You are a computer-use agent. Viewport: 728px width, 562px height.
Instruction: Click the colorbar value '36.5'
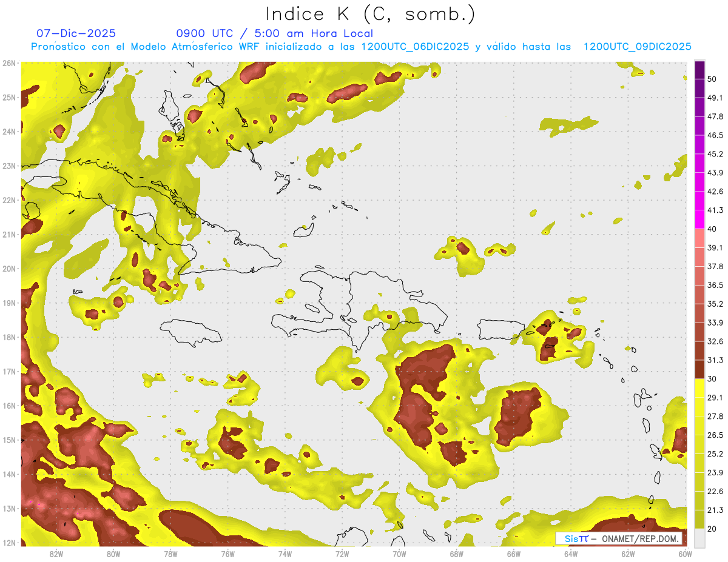point(716,285)
